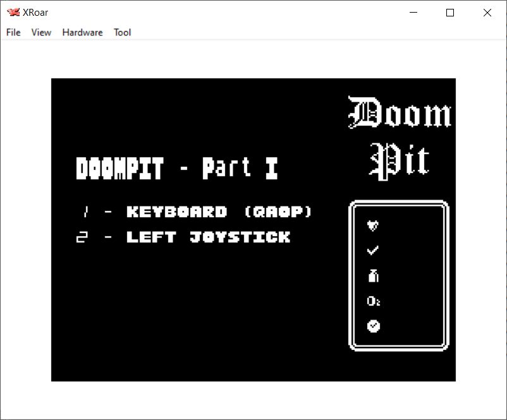Click the plain checkmark icon in status panel
This screenshot has width=507, height=420.
click(x=373, y=251)
